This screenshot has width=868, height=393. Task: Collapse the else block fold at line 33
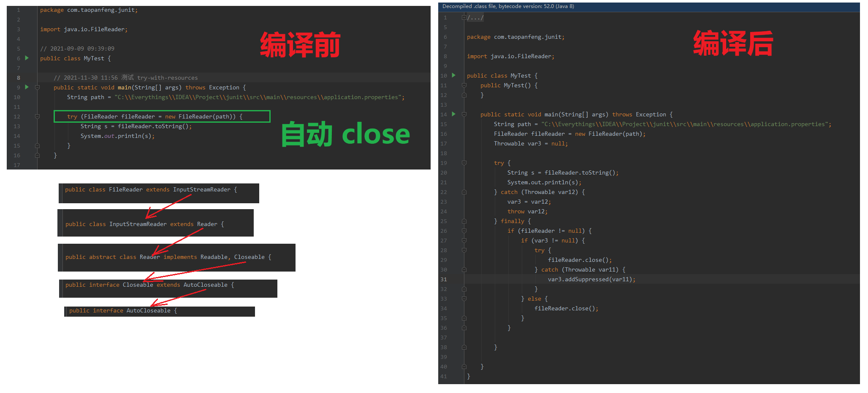(464, 299)
